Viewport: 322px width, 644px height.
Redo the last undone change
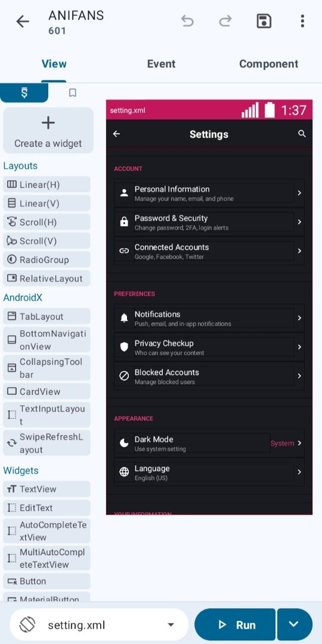(x=225, y=21)
